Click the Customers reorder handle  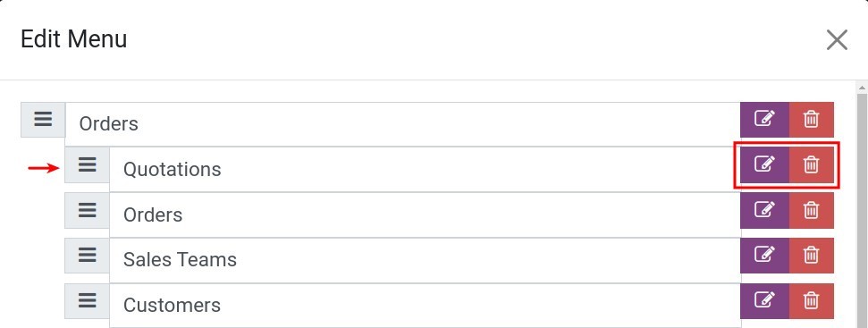coord(87,301)
